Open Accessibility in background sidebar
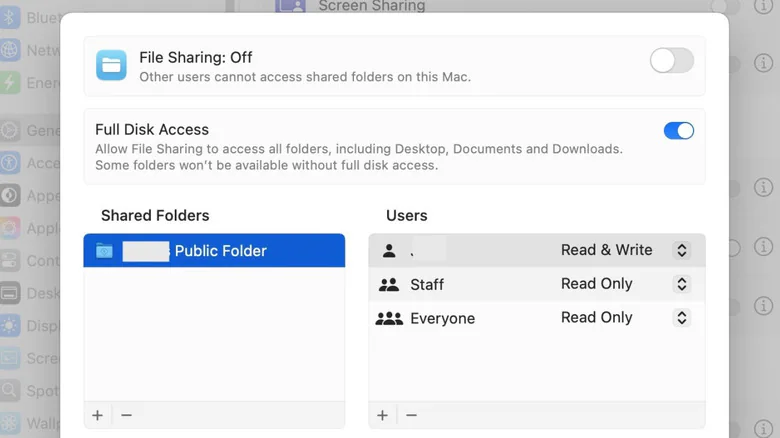The width and height of the screenshot is (780, 438). pyautogui.click(x=30, y=163)
